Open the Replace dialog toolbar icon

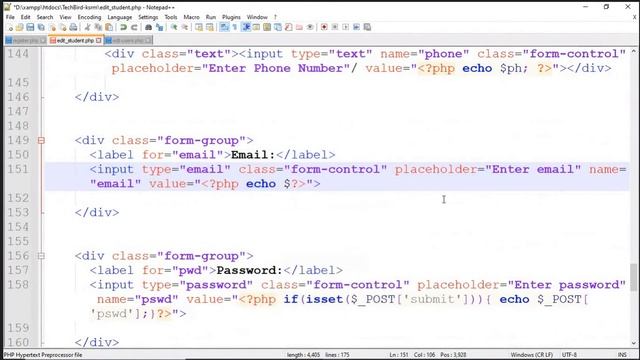pos(160,27)
